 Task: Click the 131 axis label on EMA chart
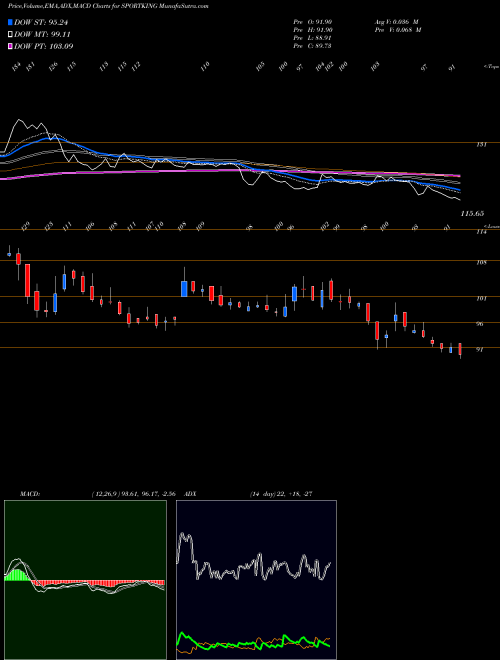point(481,144)
